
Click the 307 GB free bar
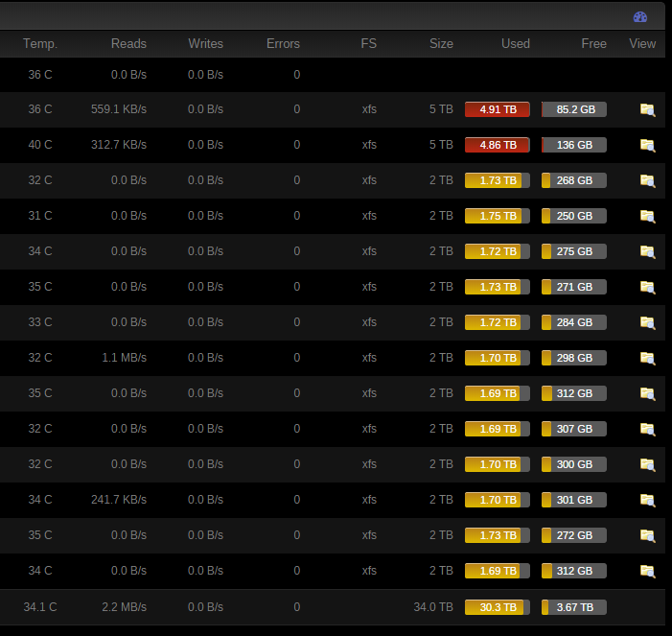pos(574,429)
